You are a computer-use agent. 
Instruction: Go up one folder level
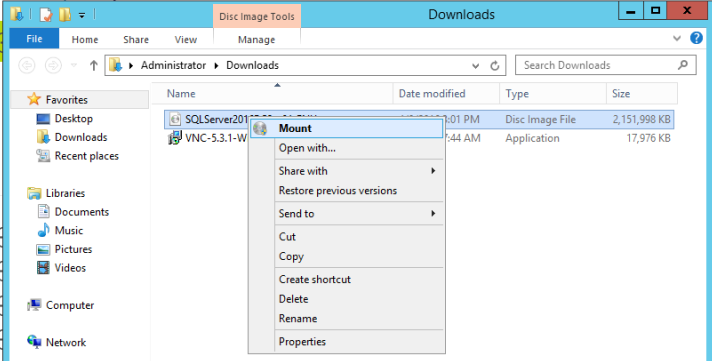(94, 66)
